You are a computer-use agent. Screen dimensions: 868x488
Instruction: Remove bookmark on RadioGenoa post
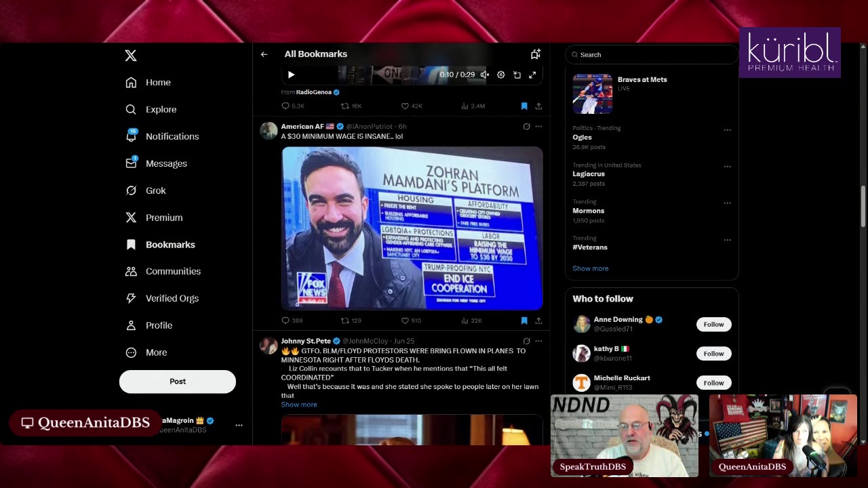(524, 106)
